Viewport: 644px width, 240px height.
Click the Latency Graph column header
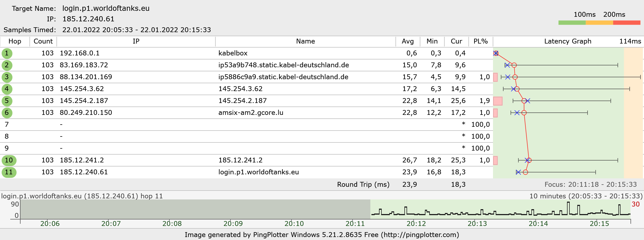click(x=568, y=41)
